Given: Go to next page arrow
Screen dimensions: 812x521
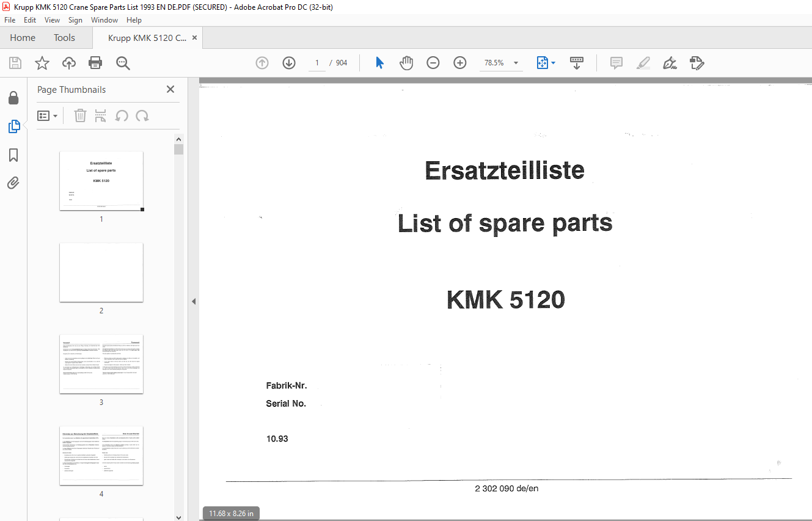Looking at the screenshot, I should (289, 63).
